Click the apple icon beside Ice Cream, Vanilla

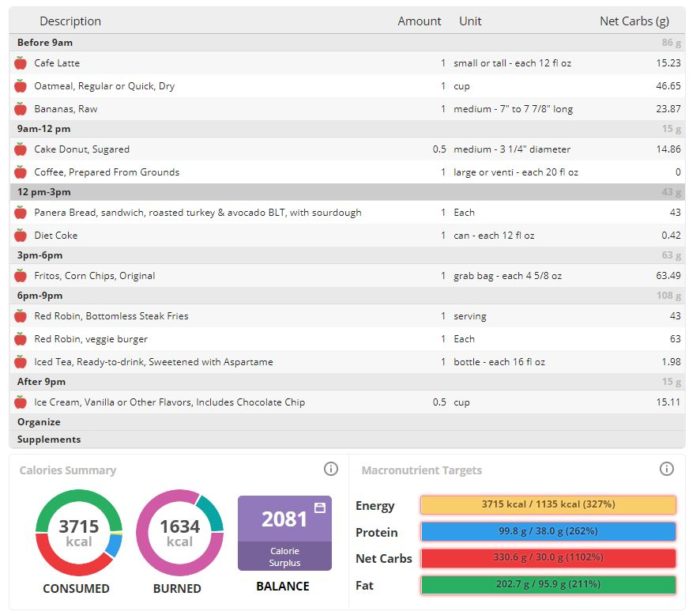tap(21, 402)
